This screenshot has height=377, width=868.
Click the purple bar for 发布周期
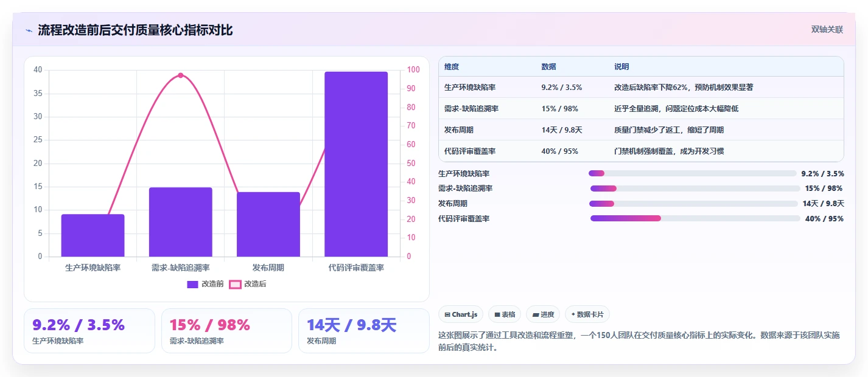coord(268,224)
